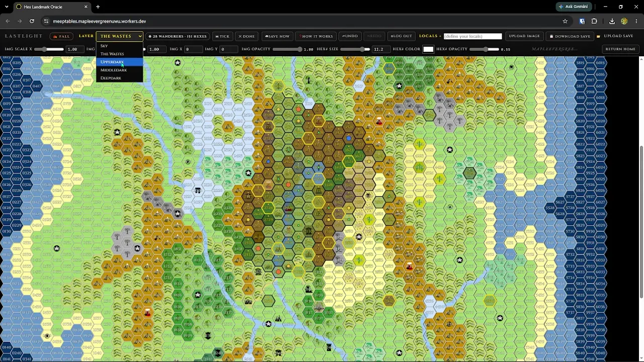Image resolution: width=644 pixels, height=362 pixels.
Task: Close the Hex Landmark Oracle tab
Action: 86,7
